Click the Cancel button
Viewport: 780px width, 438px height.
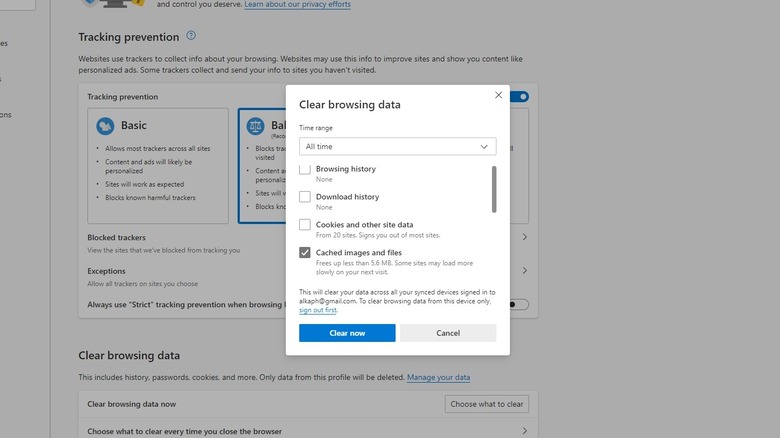[448, 333]
